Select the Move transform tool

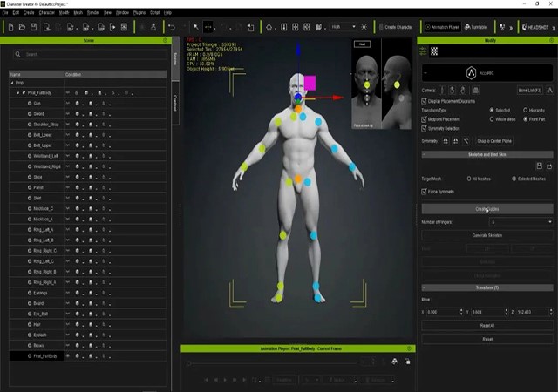pyautogui.click(x=208, y=27)
